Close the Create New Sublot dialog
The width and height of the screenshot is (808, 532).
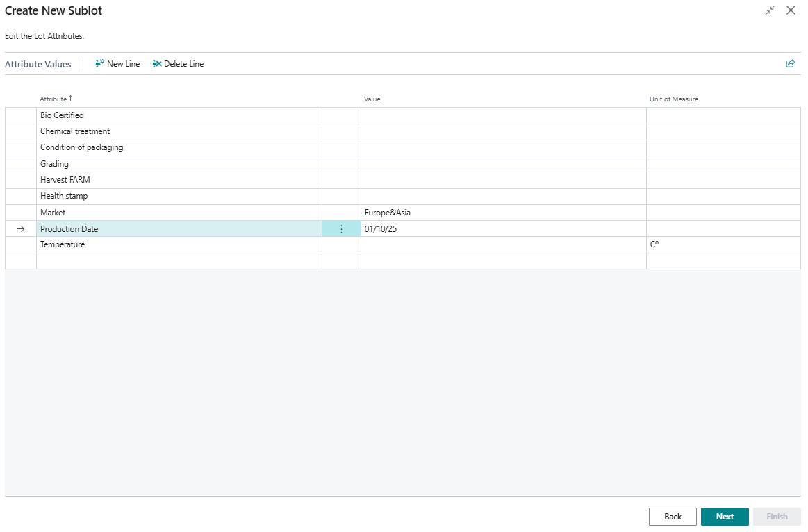click(791, 10)
